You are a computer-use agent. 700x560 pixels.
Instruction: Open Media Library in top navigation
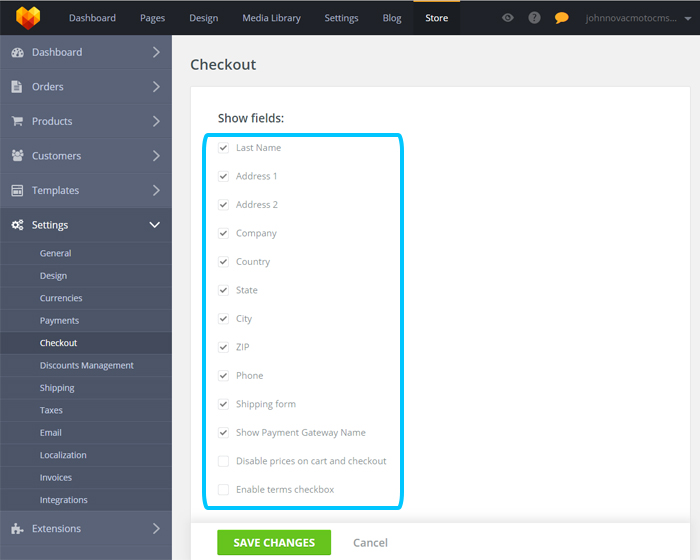tap(271, 18)
